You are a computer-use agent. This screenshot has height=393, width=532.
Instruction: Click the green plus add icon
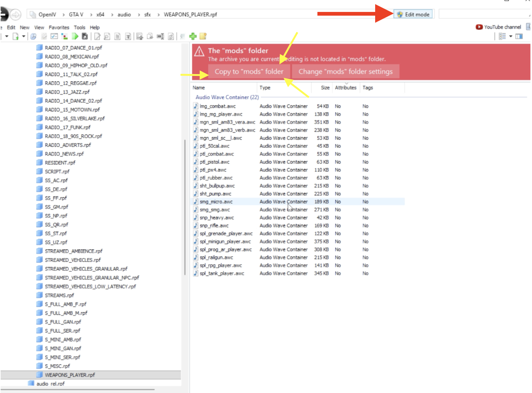(x=193, y=36)
